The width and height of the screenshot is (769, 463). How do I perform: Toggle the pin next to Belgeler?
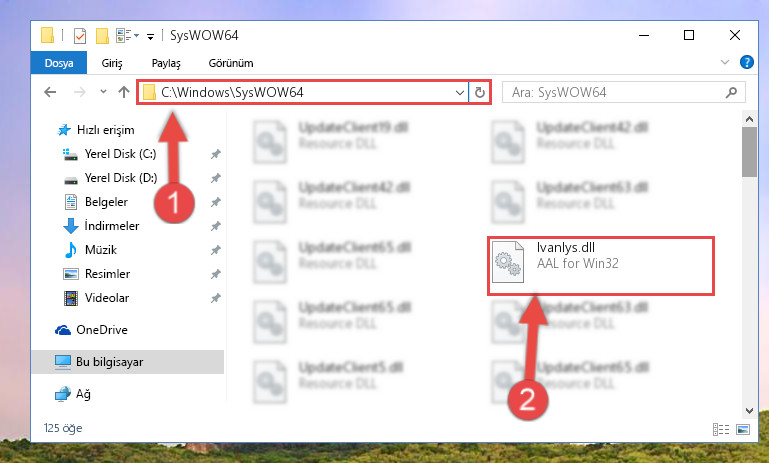click(x=215, y=202)
